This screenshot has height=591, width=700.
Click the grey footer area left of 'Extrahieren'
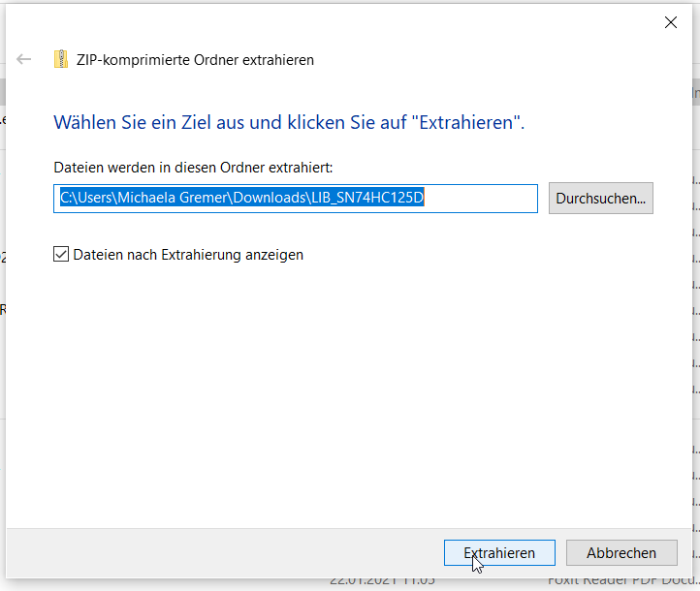[x=223, y=553]
